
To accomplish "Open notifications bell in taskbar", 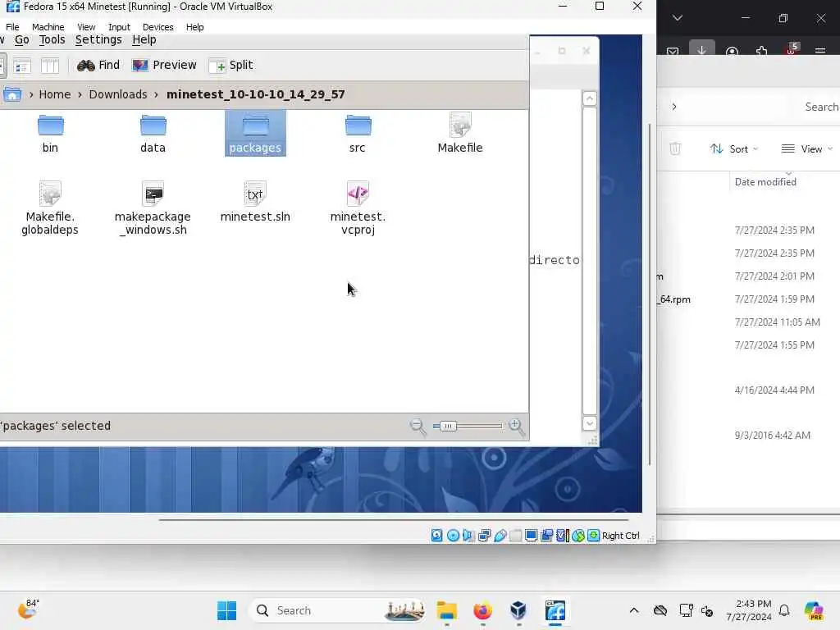I will coord(784,610).
